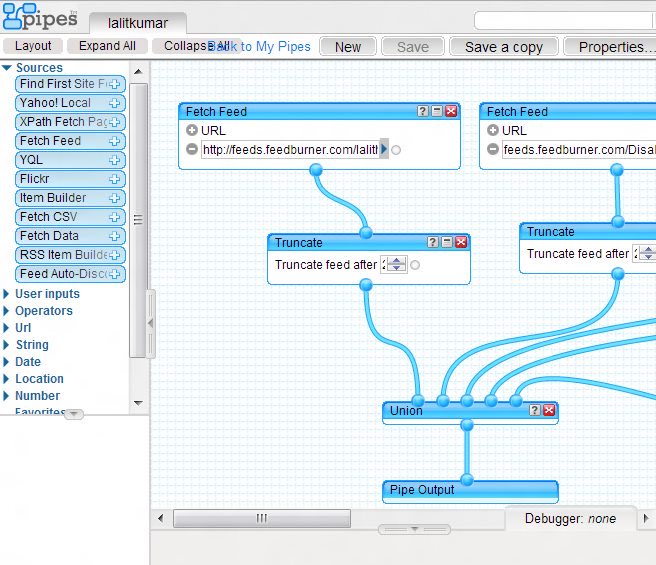
Task: Open help icon on Union module
Action: click(x=534, y=411)
